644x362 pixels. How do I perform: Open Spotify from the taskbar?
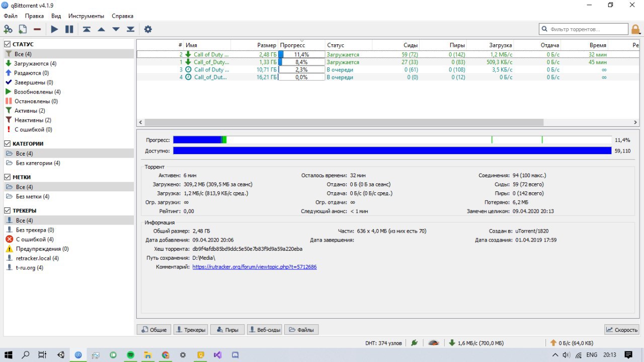[130, 355]
